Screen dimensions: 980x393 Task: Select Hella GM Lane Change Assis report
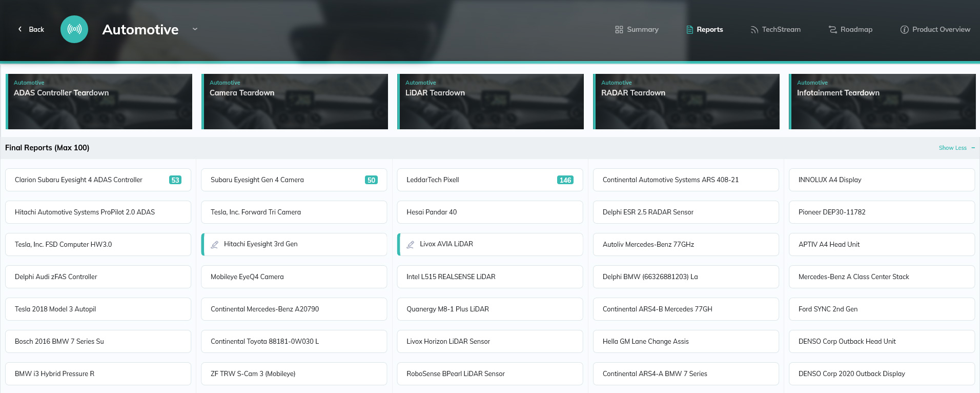click(686, 341)
